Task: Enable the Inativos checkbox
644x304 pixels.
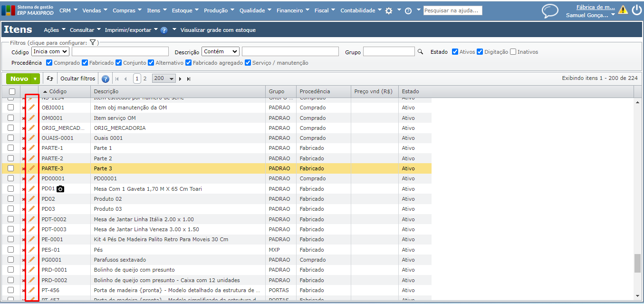Action: [x=513, y=52]
